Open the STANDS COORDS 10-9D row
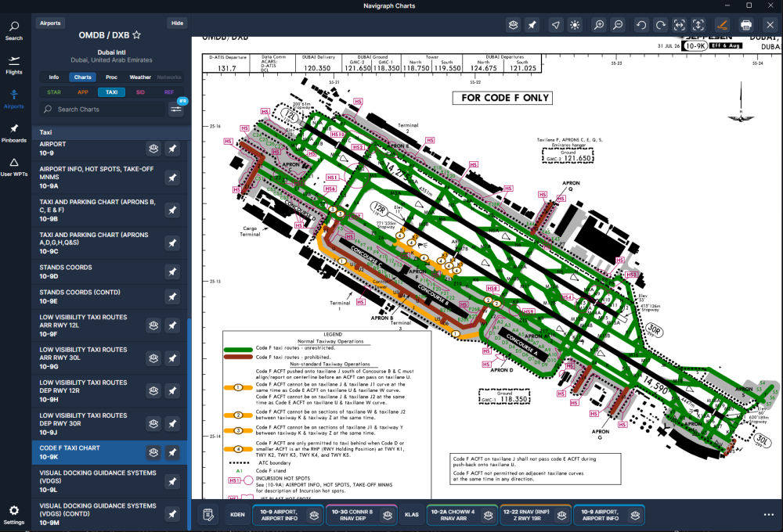The image size is (783, 532). pyautogui.click(x=110, y=272)
